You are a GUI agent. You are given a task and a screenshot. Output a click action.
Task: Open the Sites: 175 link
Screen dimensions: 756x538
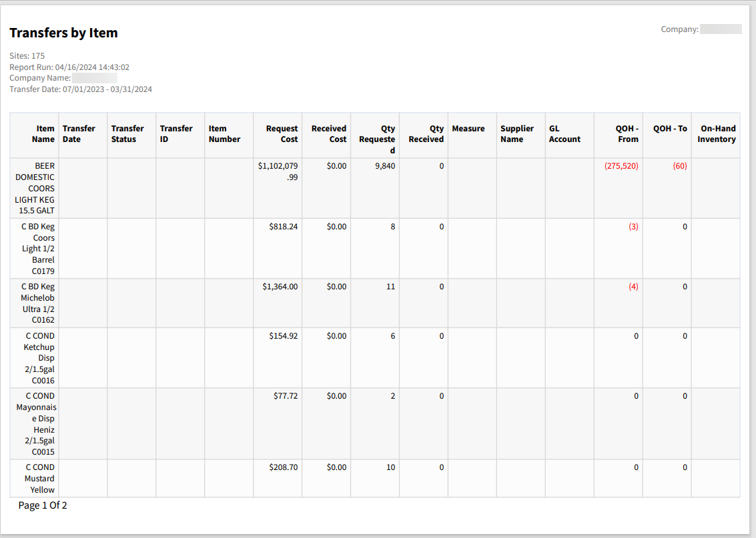(27, 55)
